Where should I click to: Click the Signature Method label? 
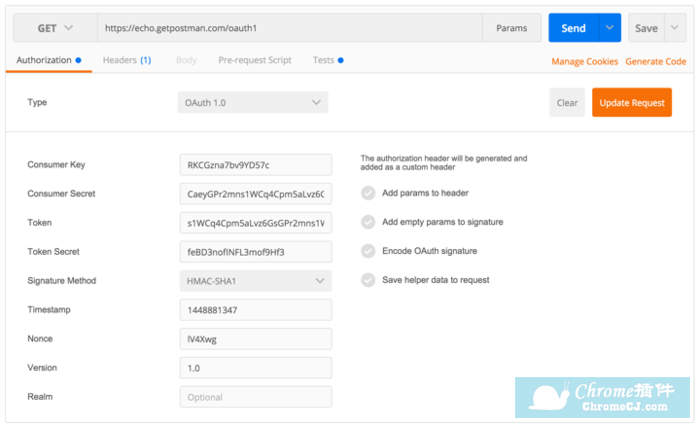click(x=62, y=281)
